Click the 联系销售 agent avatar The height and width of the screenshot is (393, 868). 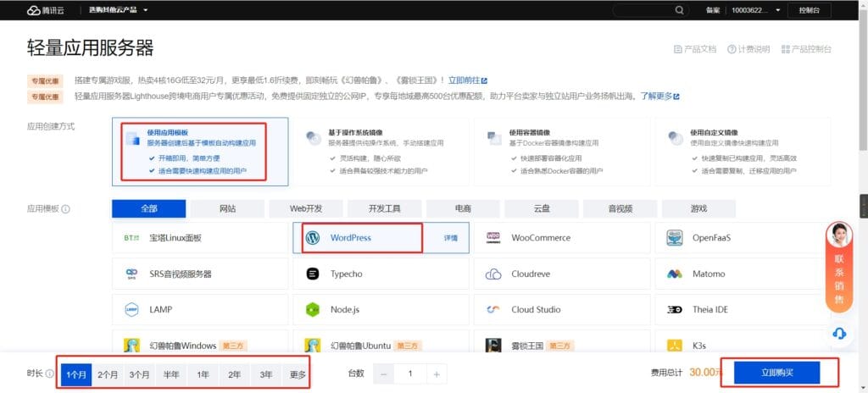[x=839, y=235]
